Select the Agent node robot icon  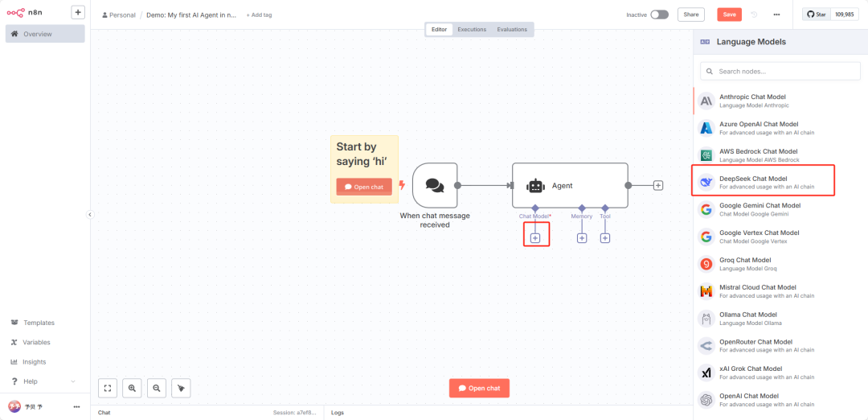tap(535, 186)
